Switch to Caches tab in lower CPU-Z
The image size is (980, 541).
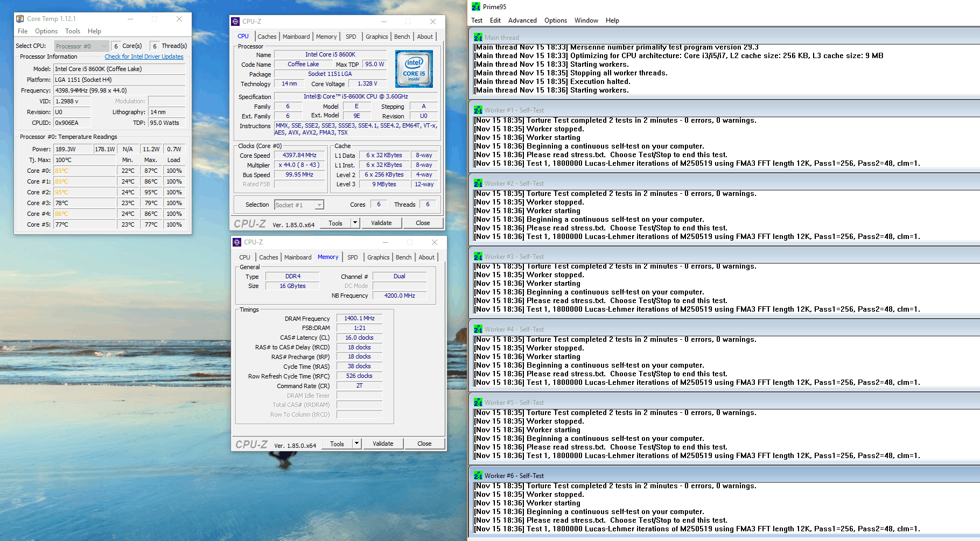(x=268, y=257)
